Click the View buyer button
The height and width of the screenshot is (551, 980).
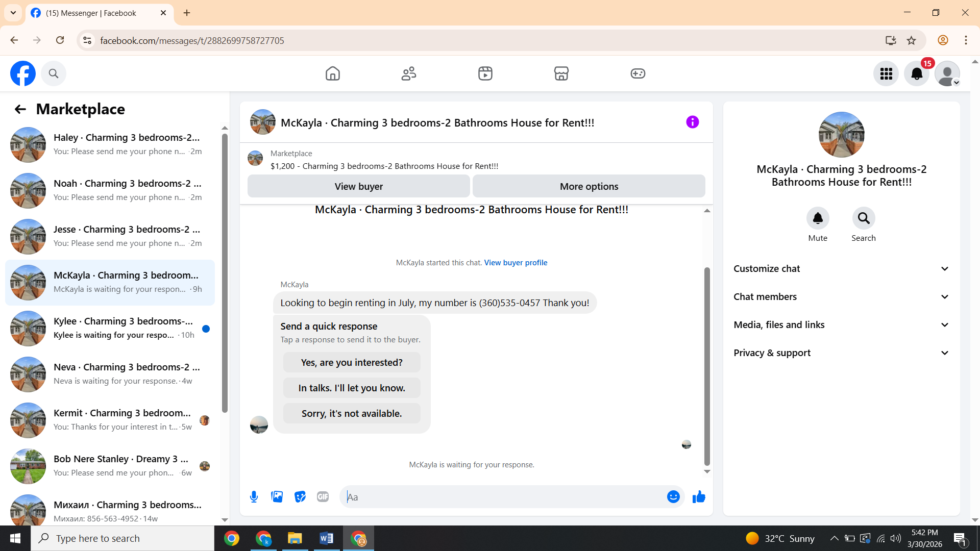(x=358, y=187)
